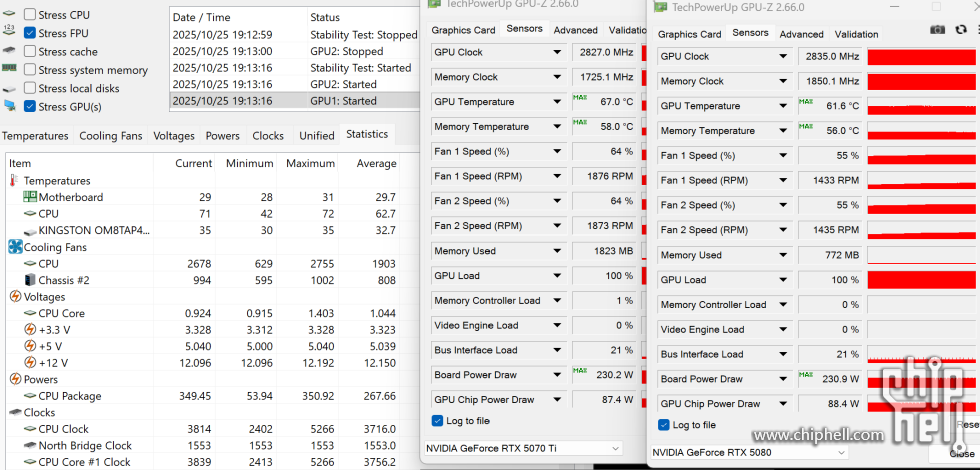Screen dimensions: 980x470
Task: Switch to the Cooling Fans tab
Action: coord(110,136)
